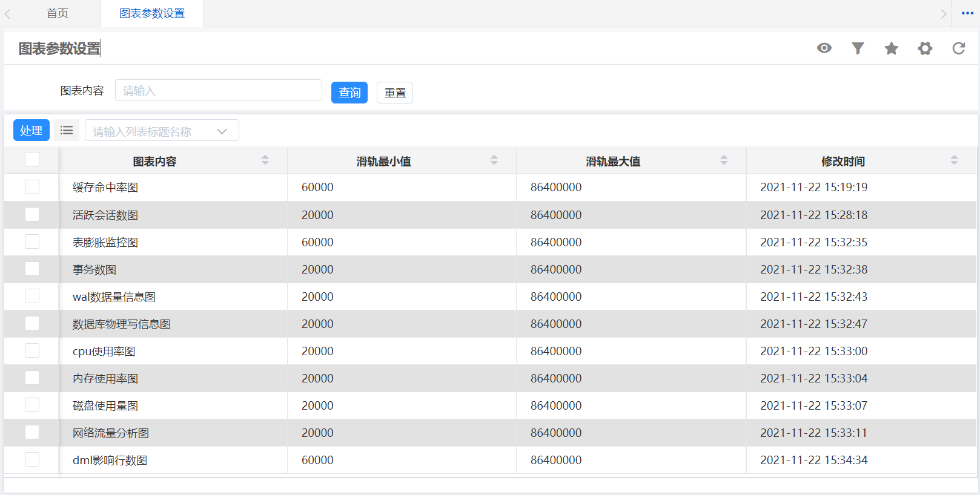Viewport: 980px width, 495px height.
Task: Sort by 修改时间 column arrows
Action: click(954, 160)
